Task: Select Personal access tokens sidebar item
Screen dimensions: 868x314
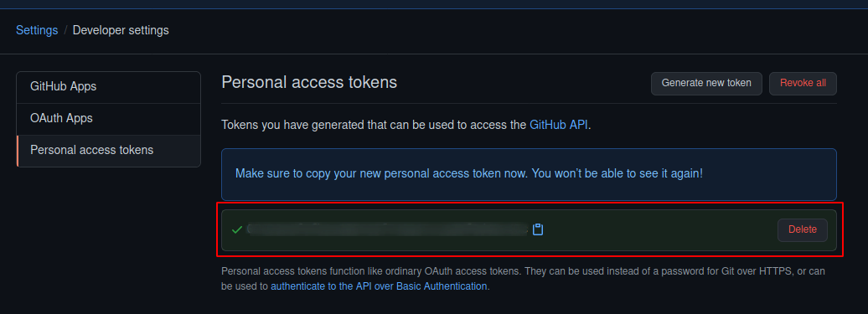Action: point(109,151)
